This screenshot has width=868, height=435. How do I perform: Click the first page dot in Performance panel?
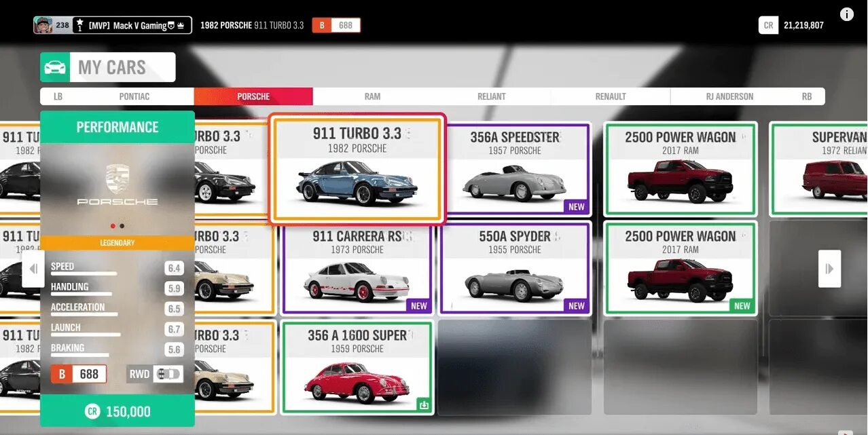[x=113, y=226]
